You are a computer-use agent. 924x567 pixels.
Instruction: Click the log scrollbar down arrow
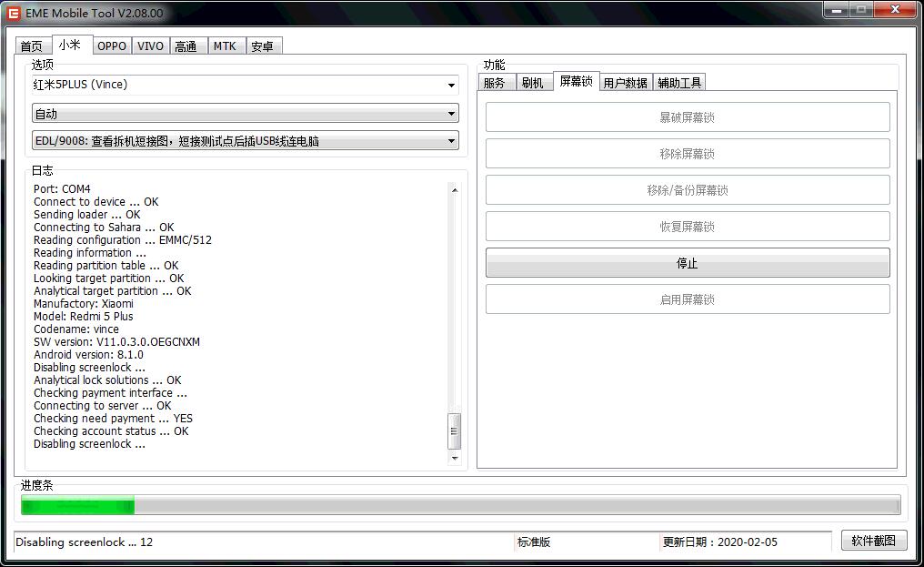point(455,458)
